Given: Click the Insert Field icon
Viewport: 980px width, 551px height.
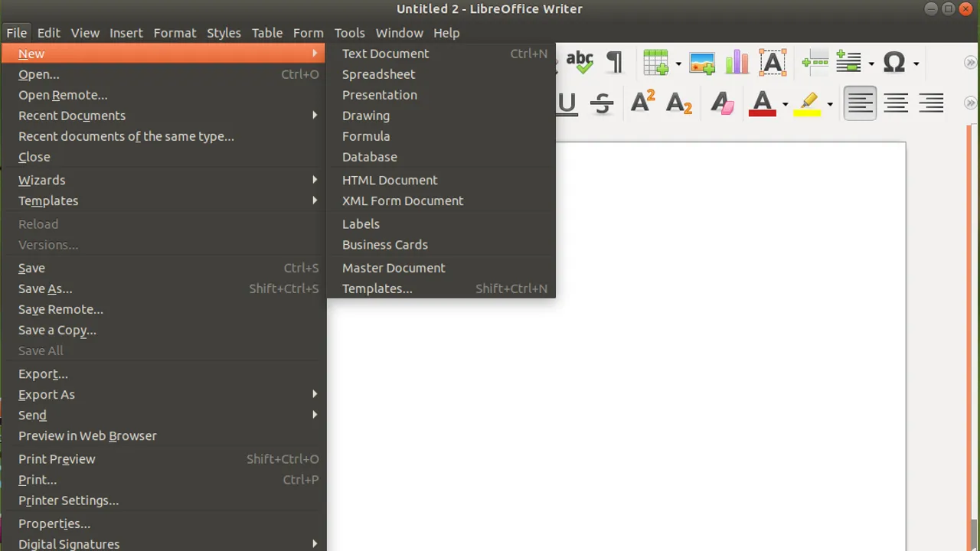Looking at the screenshot, I should pyautogui.click(x=848, y=63).
